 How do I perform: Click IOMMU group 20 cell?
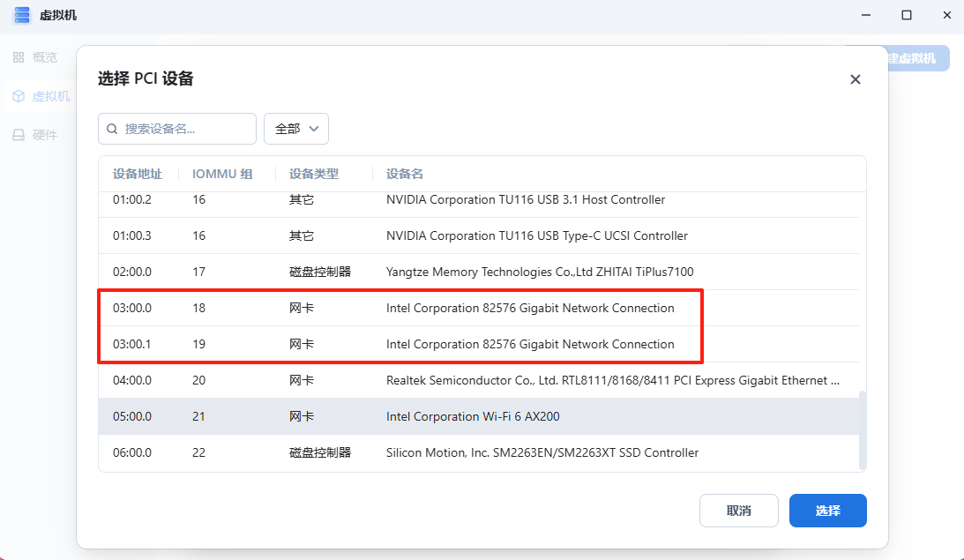[x=198, y=380]
